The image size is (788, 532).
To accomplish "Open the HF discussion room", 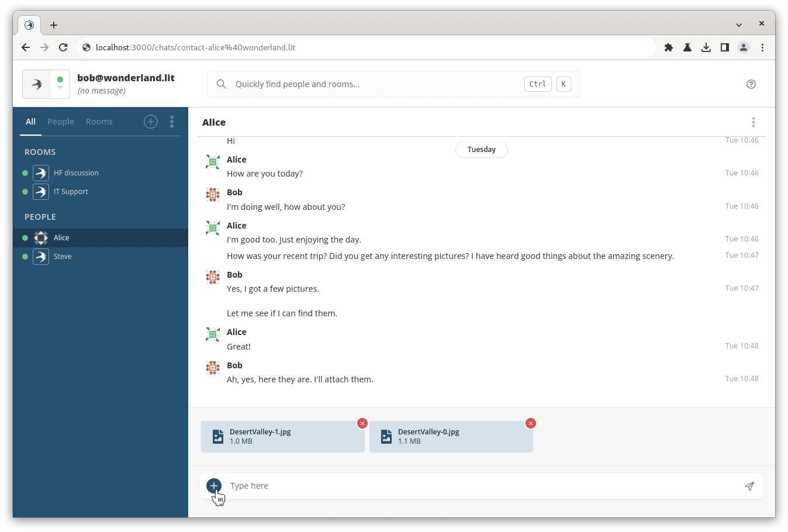I will (76, 173).
